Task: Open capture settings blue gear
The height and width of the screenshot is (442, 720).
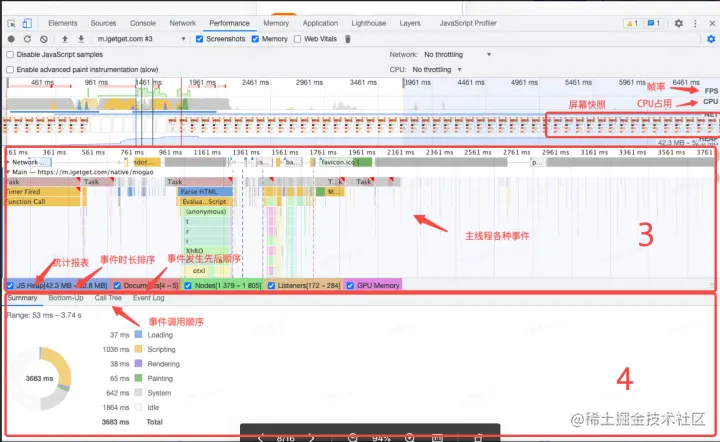Action: coord(711,39)
